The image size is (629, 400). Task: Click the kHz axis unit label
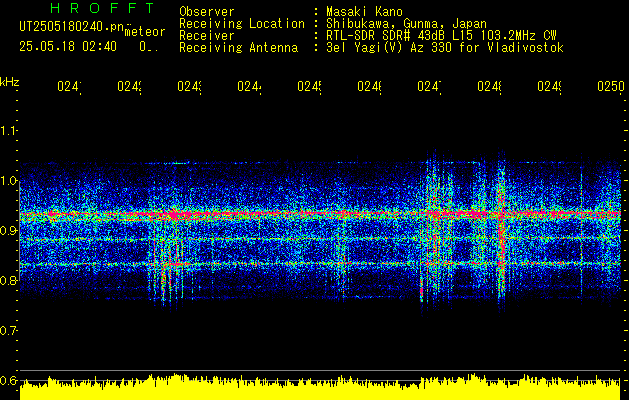10,83
